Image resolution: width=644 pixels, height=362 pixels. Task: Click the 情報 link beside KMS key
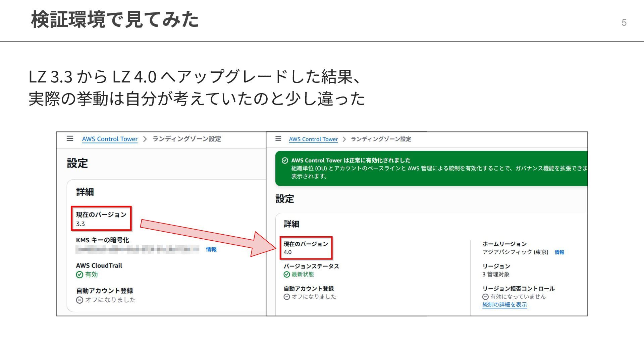tap(211, 249)
